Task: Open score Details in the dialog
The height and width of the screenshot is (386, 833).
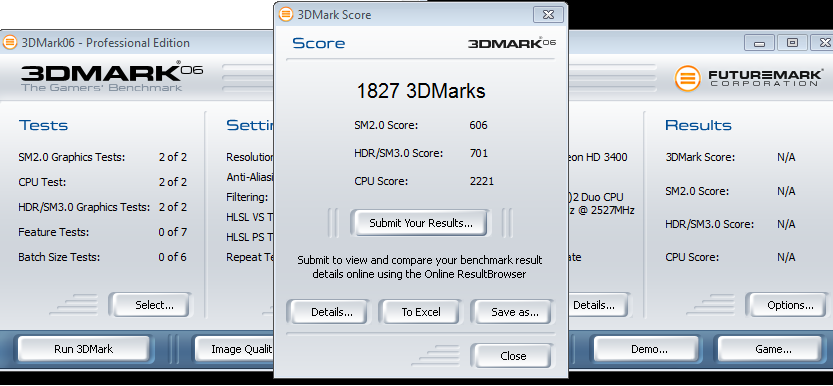Action: (332, 312)
